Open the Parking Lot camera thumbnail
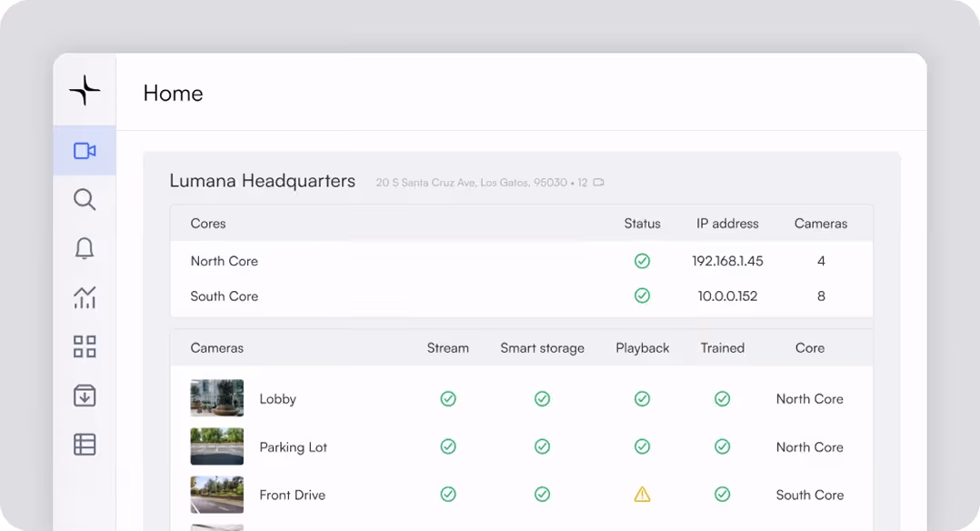Viewport: 980px width, 531px height. 217,446
